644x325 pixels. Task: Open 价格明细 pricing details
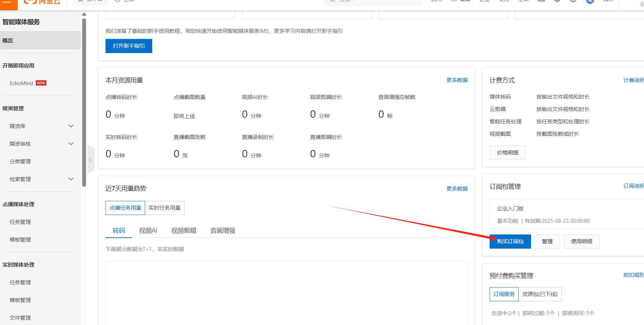pyautogui.click(x=507, y=152)
